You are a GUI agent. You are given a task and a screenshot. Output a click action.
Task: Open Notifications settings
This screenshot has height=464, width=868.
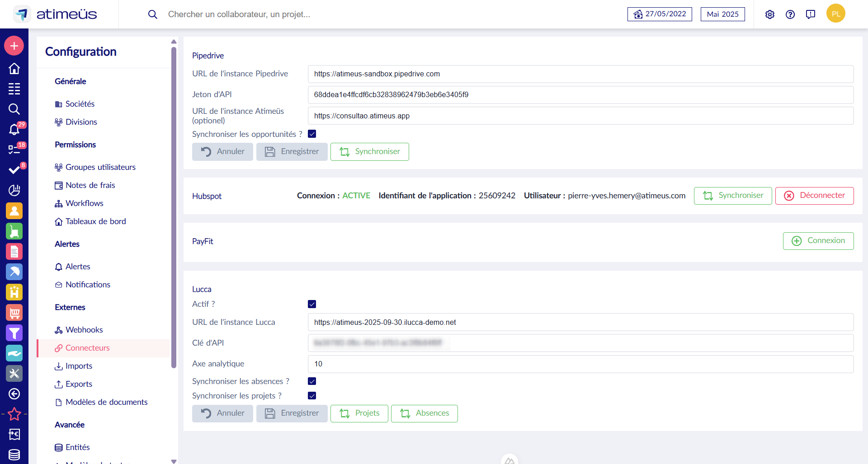pyautogui.click(x=82, y=285)
